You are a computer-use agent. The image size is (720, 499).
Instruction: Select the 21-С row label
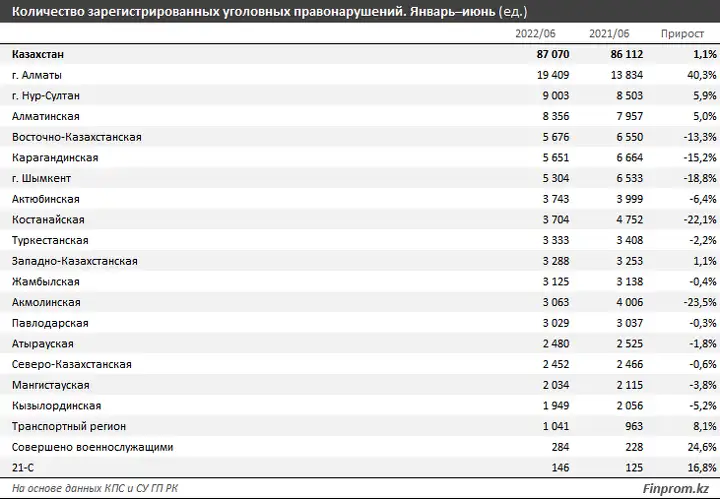click(x=23, y=468)
